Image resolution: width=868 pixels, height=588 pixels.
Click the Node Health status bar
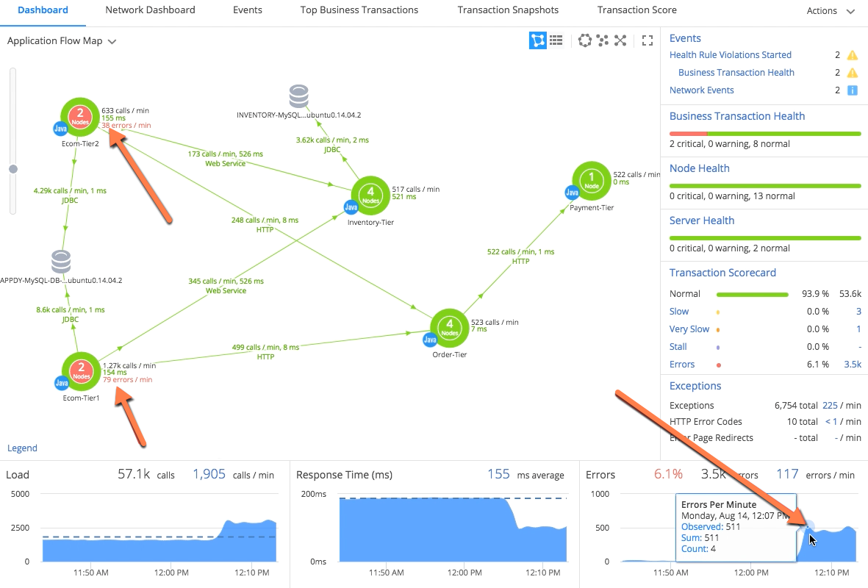point(765,185)
